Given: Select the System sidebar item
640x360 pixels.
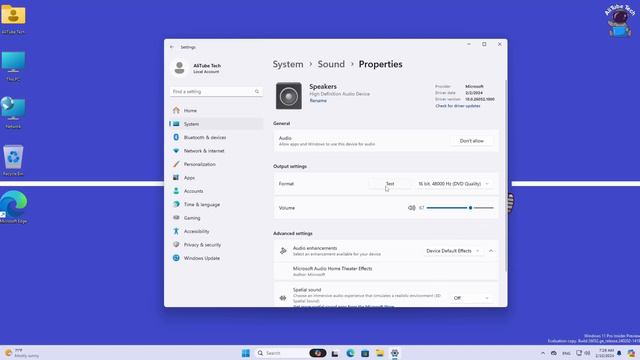Looking at the screenshot, I should tap(216, 124).
